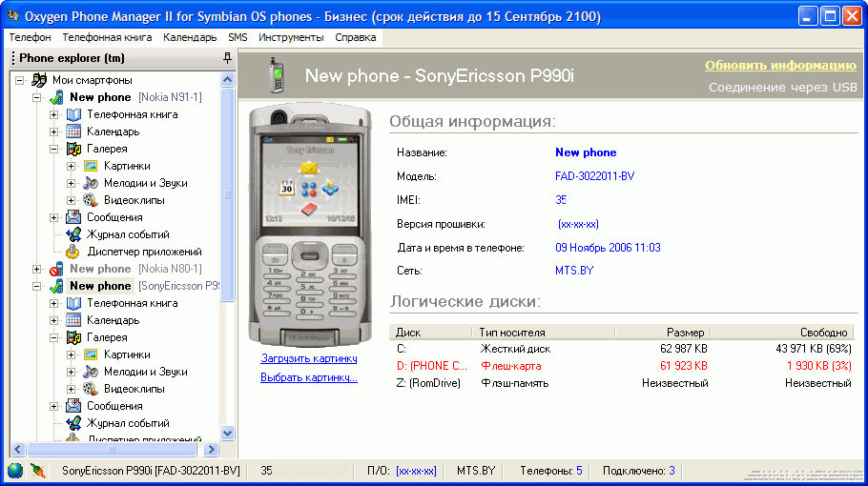Click Видеоклипы icon under SonyEricsson phone
This screenshot has width=868, height=486.
coord(91,389)
